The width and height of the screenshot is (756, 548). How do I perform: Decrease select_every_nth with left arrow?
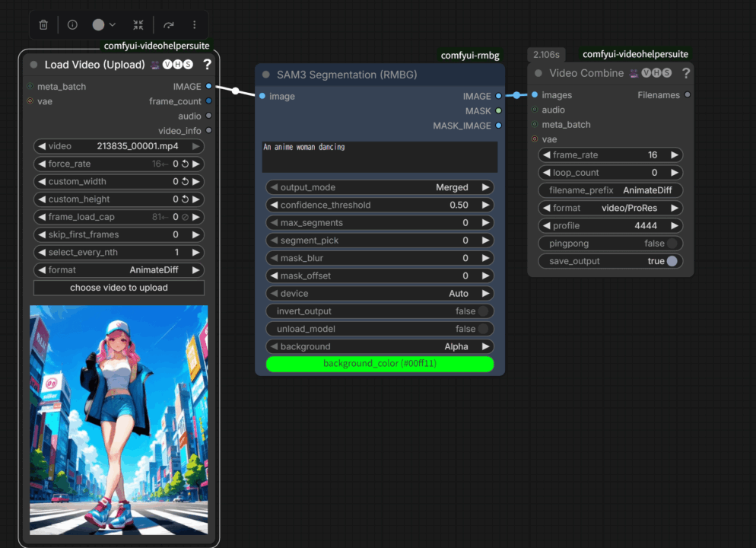point(42,252)
